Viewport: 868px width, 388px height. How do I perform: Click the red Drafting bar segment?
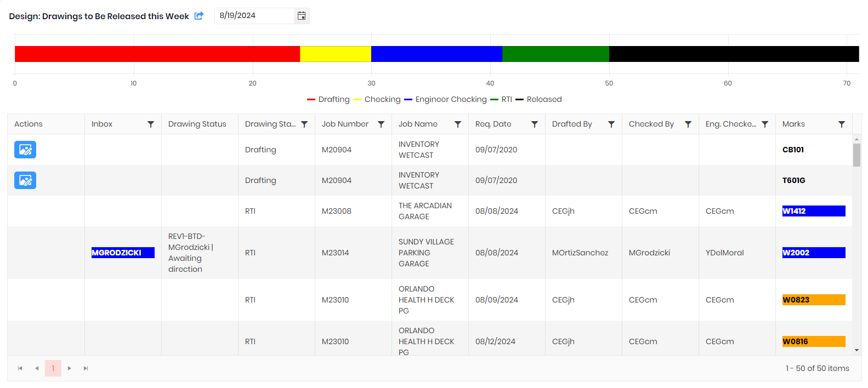(157, 54)
